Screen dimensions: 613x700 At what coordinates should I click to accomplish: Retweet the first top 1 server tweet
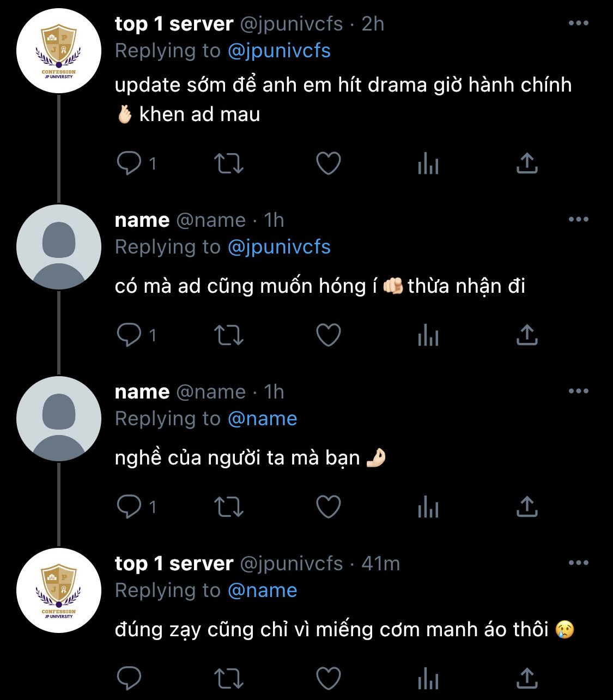(228, 163)
